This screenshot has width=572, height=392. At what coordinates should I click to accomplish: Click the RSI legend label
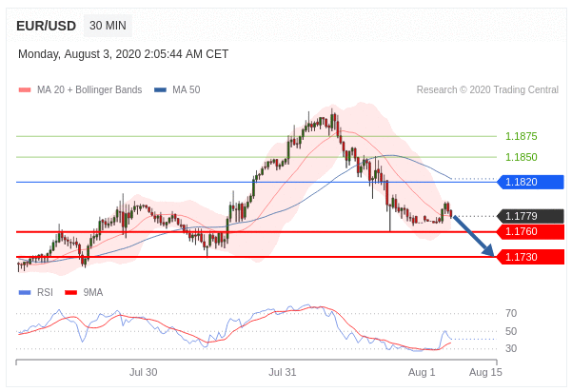(x=45, y=292)
